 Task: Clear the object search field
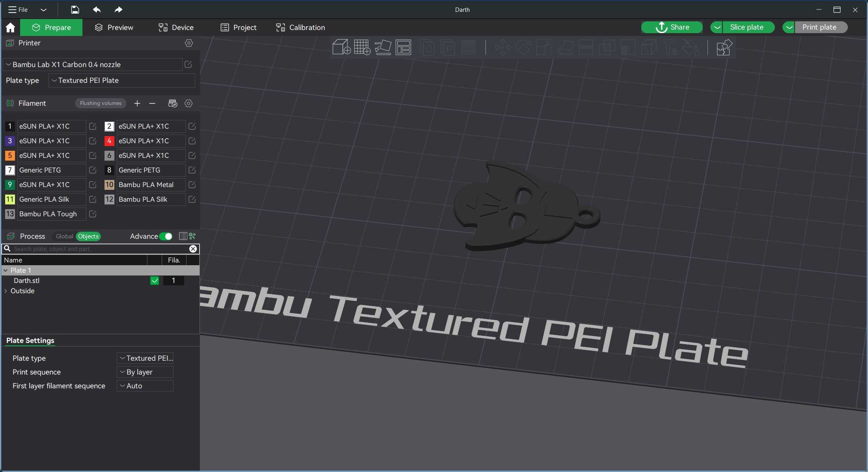click(x=193, y=249)
